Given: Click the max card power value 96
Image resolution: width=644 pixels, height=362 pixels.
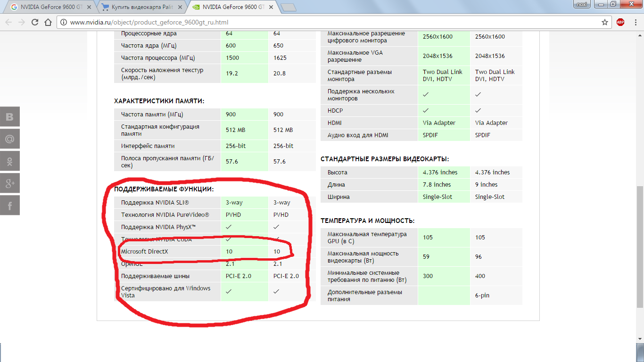Looking at the screenshot, I should click(479, 257).
